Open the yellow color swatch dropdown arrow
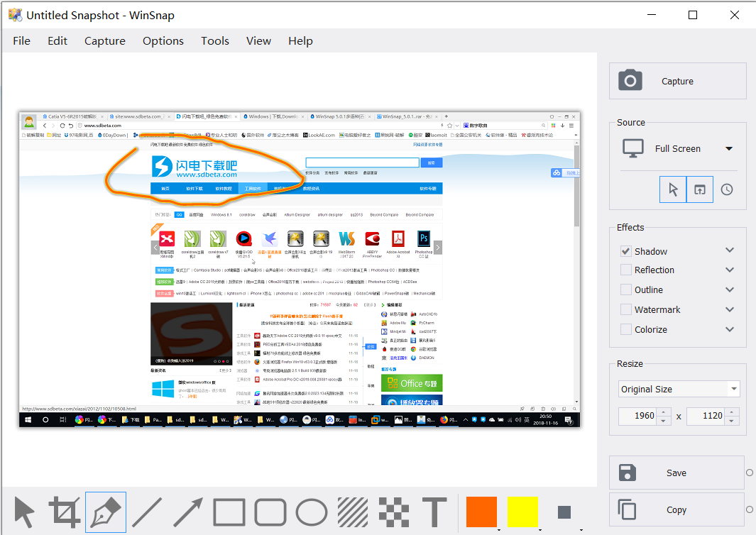The width and height of the screenshot is (756, 535). (x=540, y=529)
